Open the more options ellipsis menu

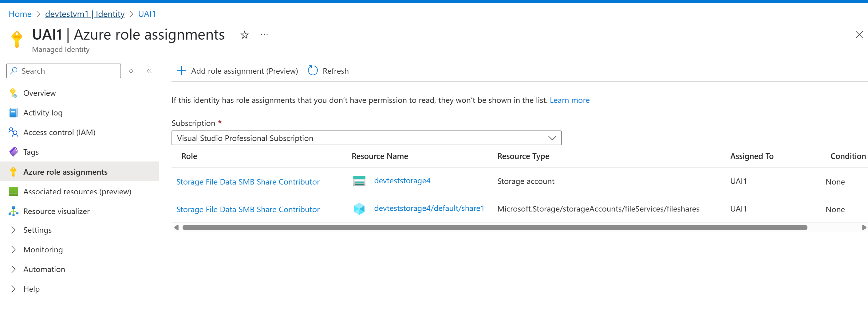pos(264,35)
